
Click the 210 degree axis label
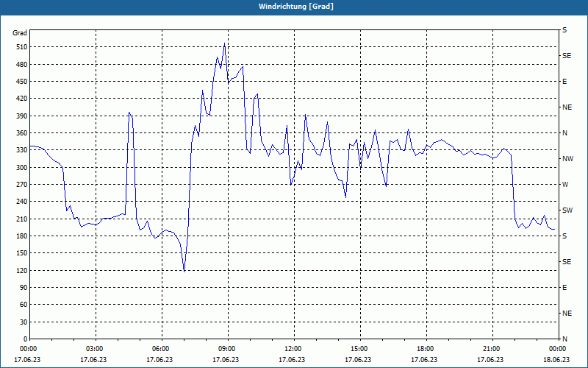tap(22, 219)
